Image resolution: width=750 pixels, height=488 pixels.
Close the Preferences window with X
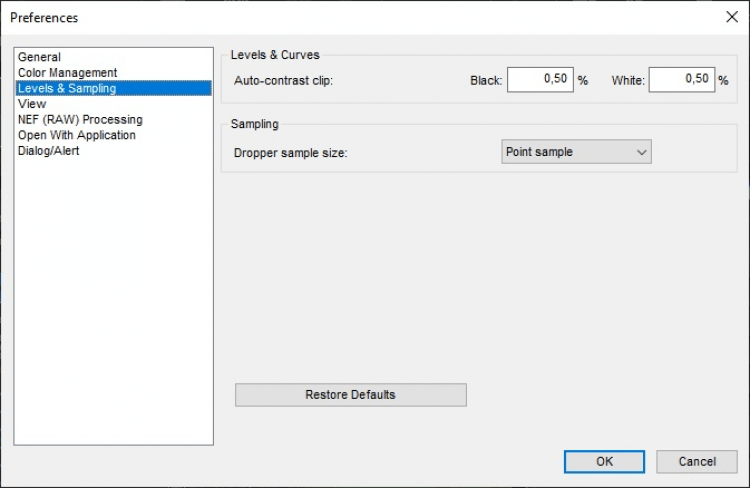click(730, 17)
